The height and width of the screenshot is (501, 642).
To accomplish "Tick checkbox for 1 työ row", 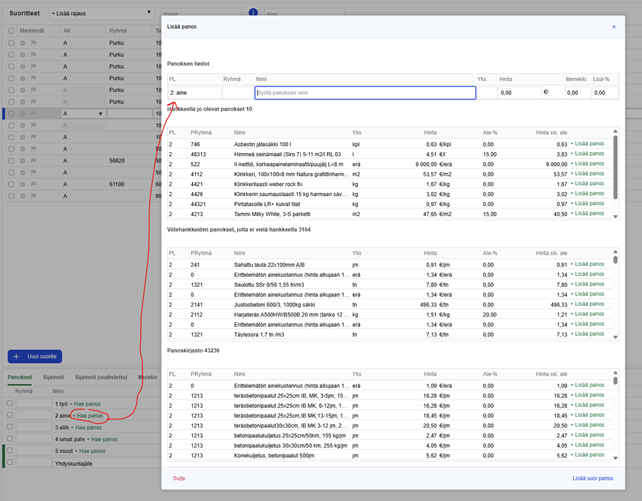I will click(10, 403).
